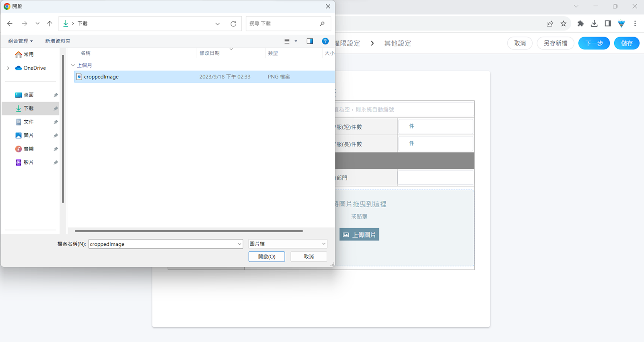Open Chrome downloads tray icon
This screenshot has height=342, width=644.
(x=594, y=24)
